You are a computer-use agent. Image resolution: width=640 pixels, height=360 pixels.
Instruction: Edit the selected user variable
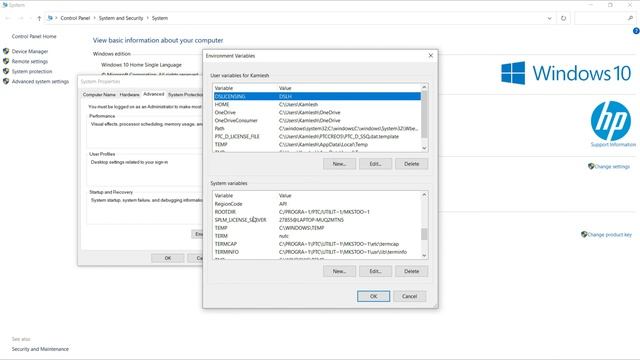(376, 164)
